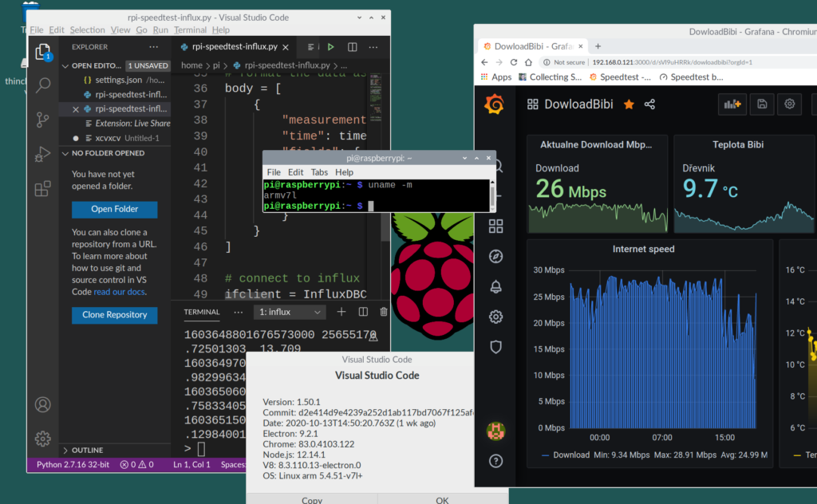Open the Extensions view in VS Code
Viewport: 817px width, 504px height.
pyautogui.click(x=43, y=188)
